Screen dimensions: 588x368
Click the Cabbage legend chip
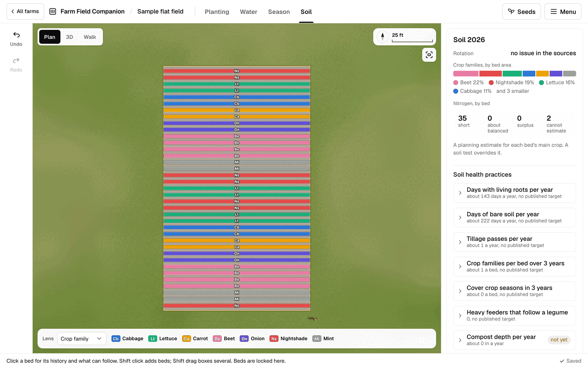click(127, 339)
